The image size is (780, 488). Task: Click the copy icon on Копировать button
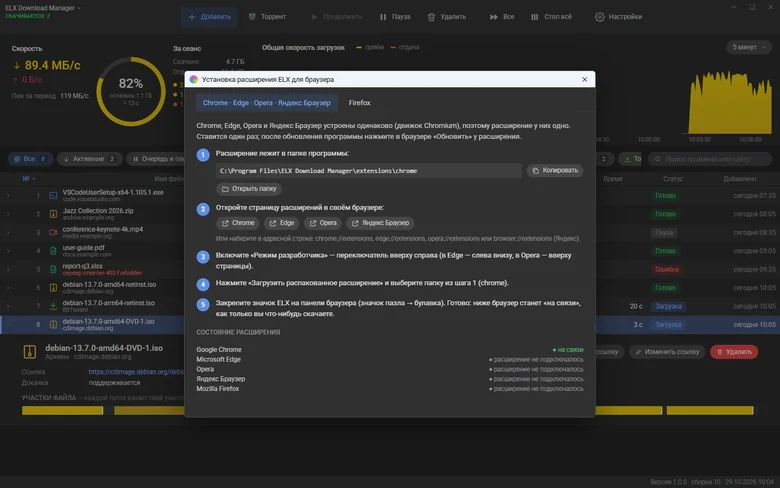[x=536, y=171]
